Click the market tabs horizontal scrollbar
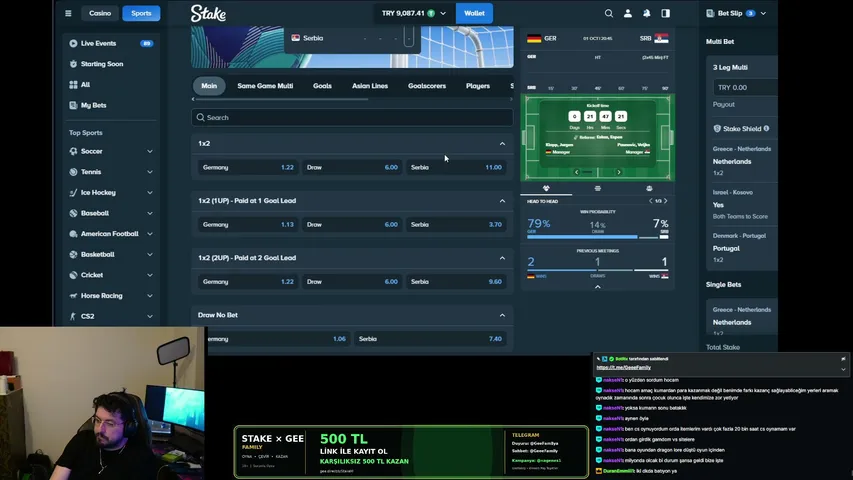The height and width of the screenshot is (480, 853). (282, 99)
